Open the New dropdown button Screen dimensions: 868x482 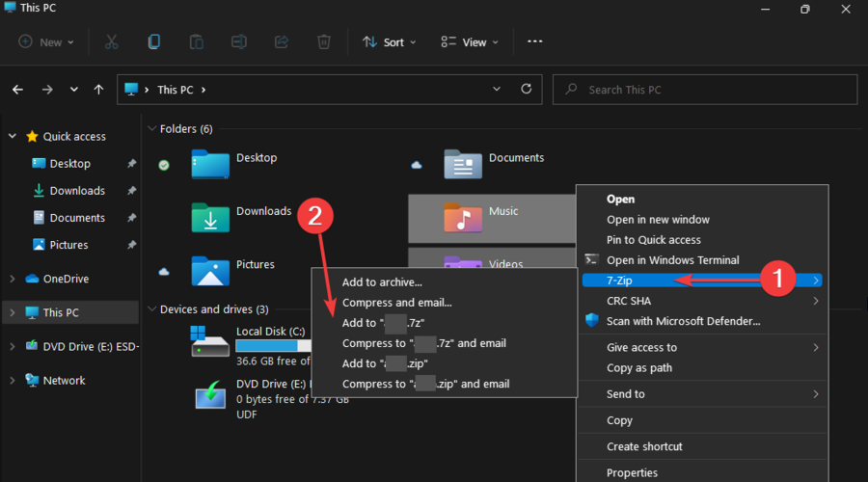[46, 42]
